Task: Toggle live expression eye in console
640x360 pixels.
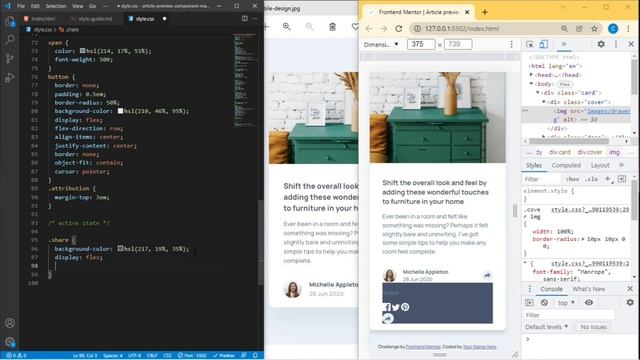Action: 589,302
